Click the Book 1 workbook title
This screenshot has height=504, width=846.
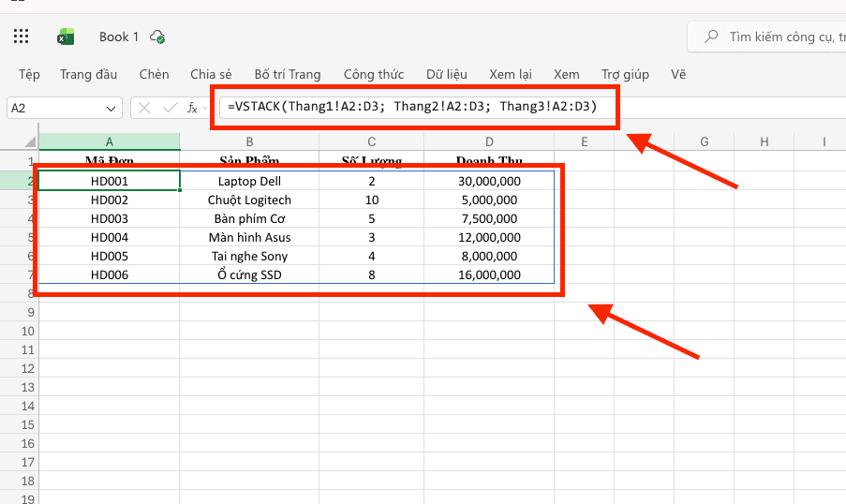[119, 37]
